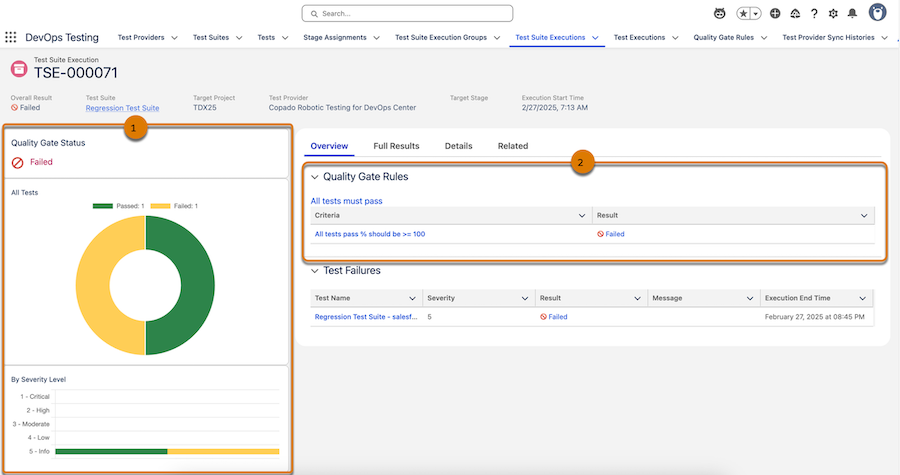This screenshot has width=900, height=475.
Task: Click execution start time '2/27/2025, 7:13 AM'
Action: [554, 108]
